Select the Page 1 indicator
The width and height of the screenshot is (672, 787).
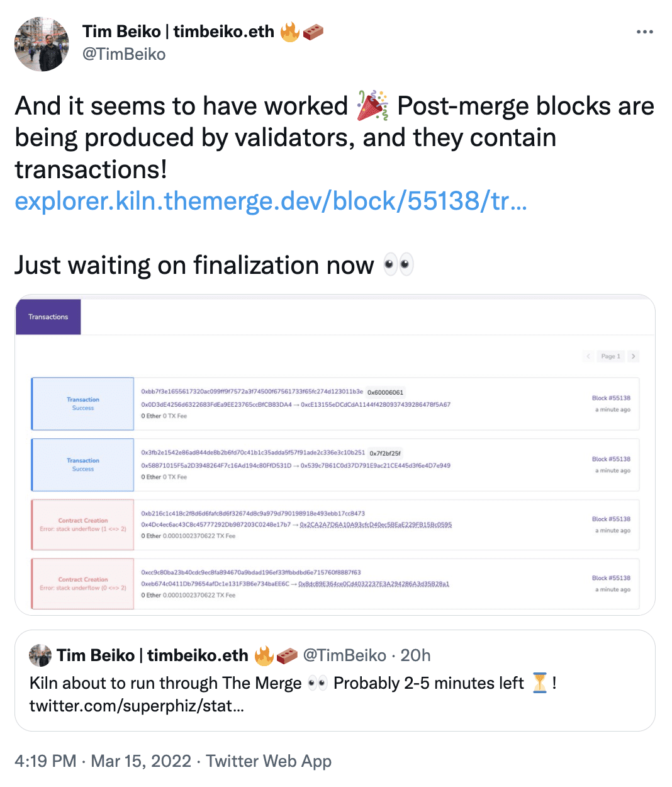(610, 356)
